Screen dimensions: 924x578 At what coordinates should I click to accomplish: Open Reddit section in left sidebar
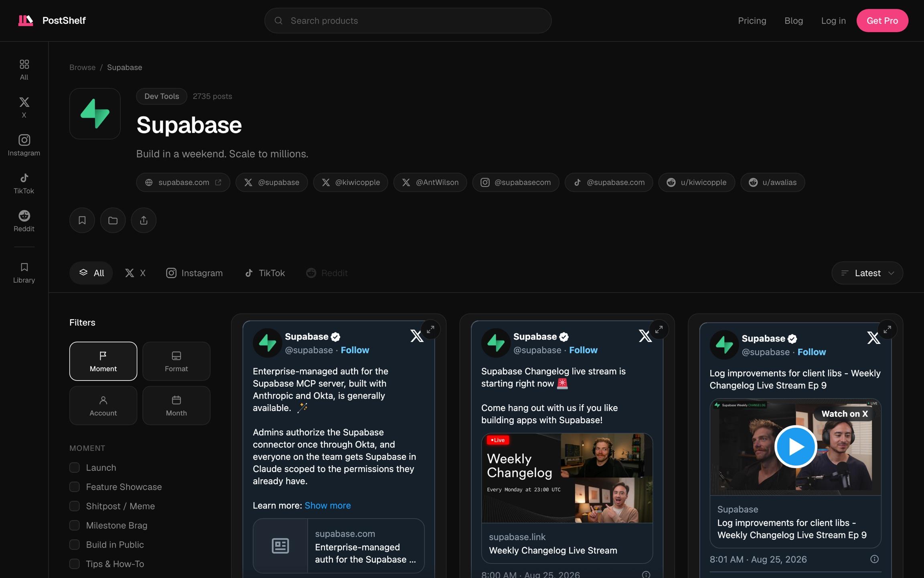24,221
